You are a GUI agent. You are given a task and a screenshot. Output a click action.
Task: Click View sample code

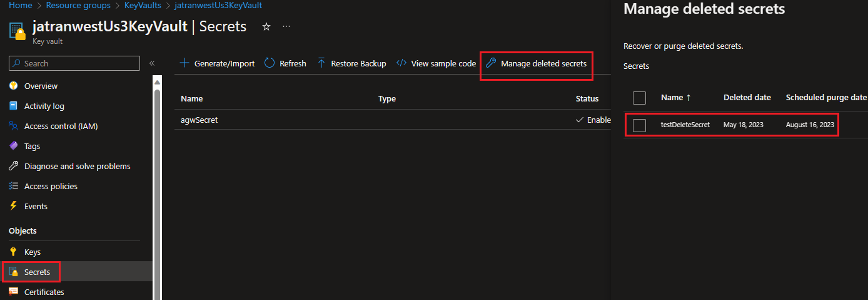pos(436,63)
